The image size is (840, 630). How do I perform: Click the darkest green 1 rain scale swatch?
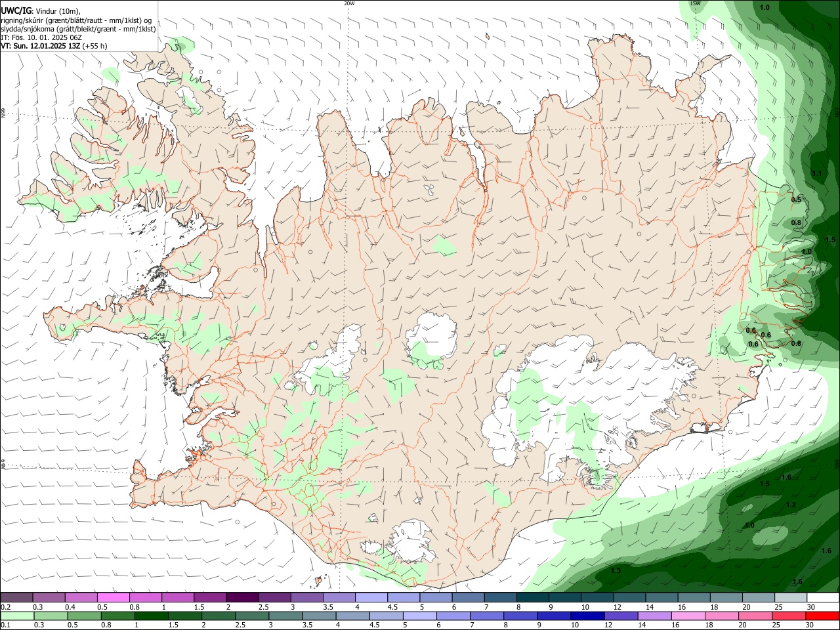151,616
